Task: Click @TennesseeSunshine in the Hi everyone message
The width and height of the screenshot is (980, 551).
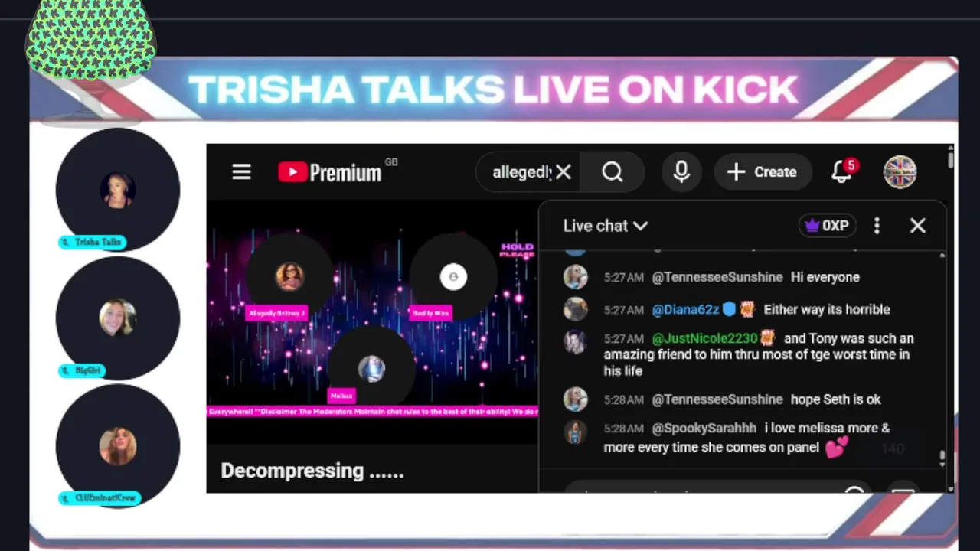Action: tap(717, 277)
